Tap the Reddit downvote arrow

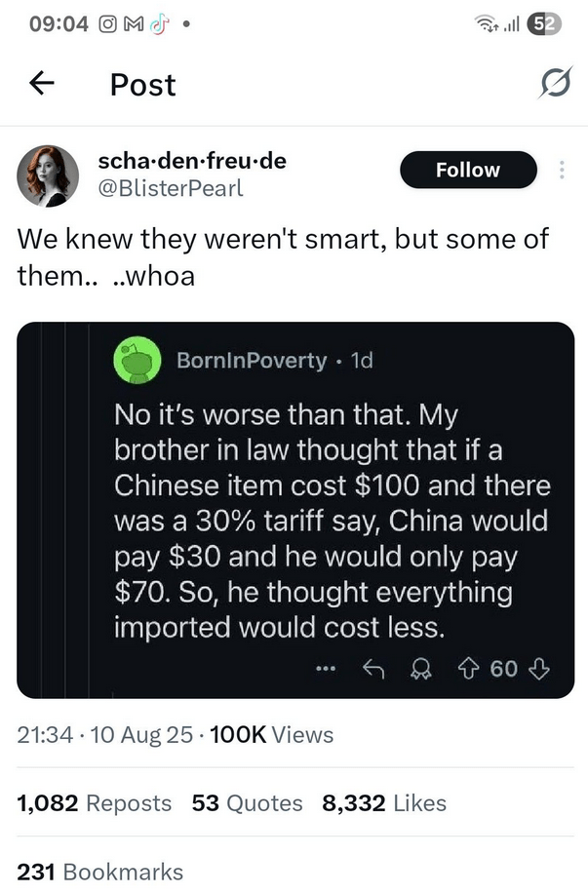(x=539, y=669)
